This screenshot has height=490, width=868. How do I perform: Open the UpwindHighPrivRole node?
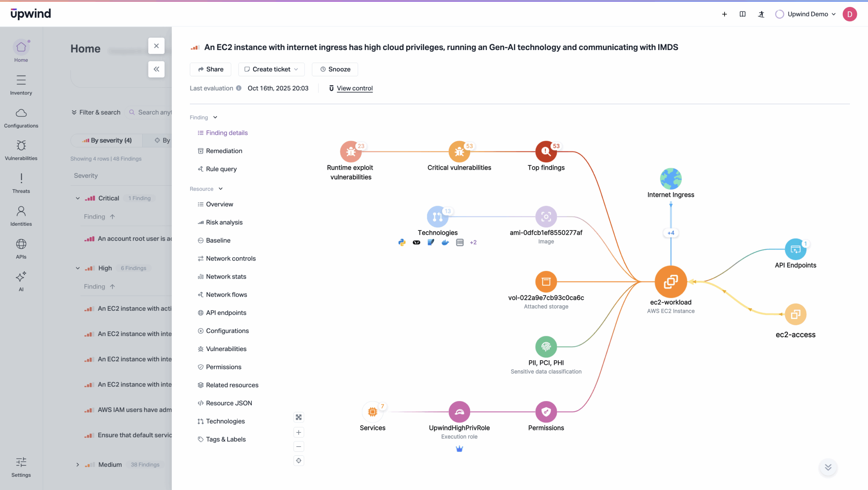(x=459, y=412)
